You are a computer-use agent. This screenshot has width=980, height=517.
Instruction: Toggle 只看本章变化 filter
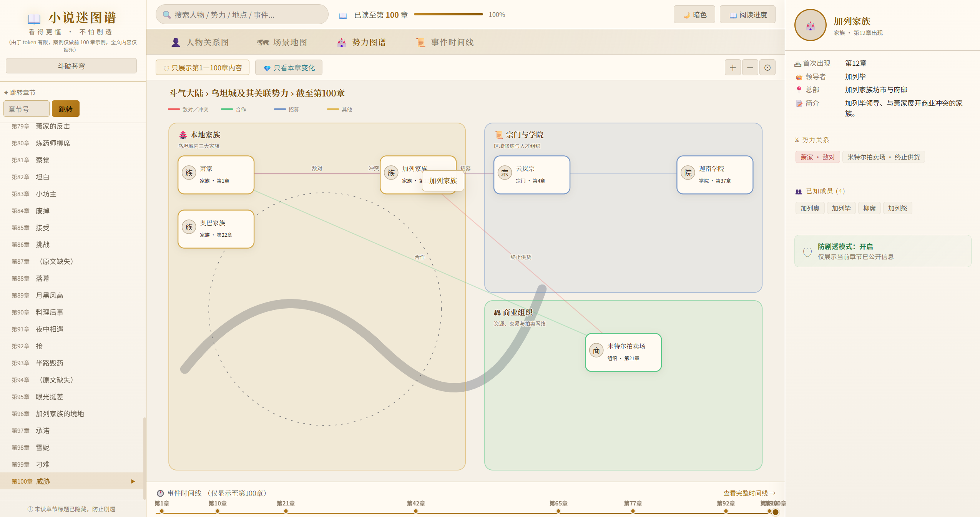289,68
